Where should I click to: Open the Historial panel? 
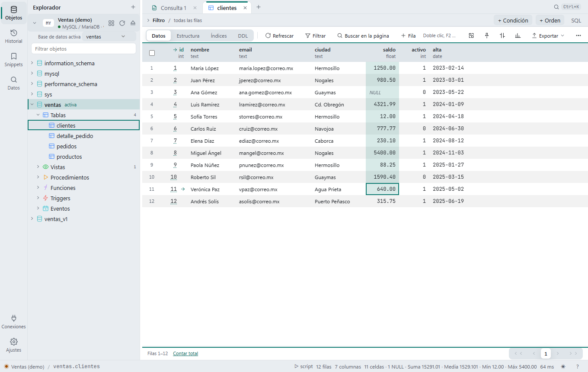[13, 36]
